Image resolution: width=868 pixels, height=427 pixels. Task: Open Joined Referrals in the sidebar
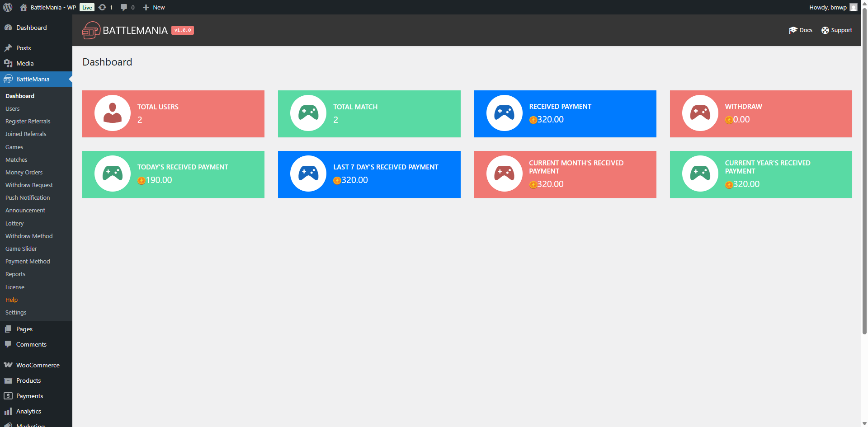tap(26, 134)
